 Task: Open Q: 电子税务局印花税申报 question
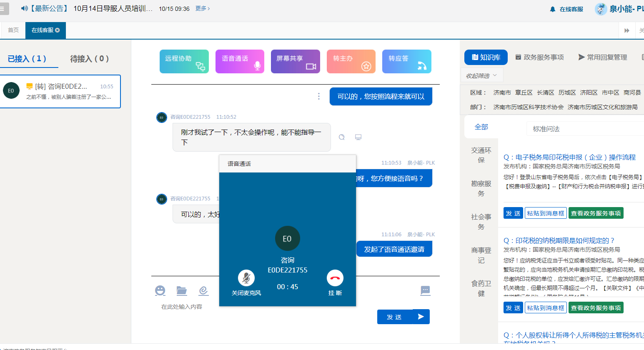click(x=569, y=157)
